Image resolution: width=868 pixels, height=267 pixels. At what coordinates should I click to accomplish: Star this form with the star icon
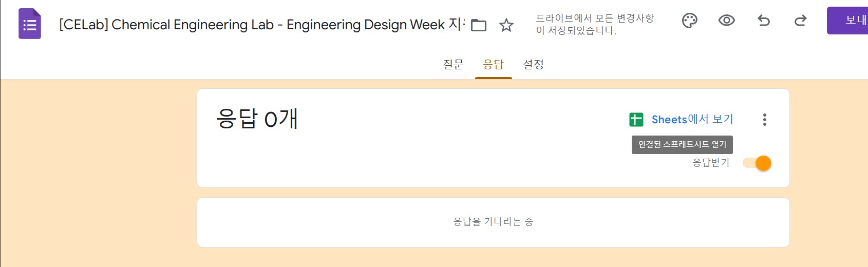pos(506,25)
